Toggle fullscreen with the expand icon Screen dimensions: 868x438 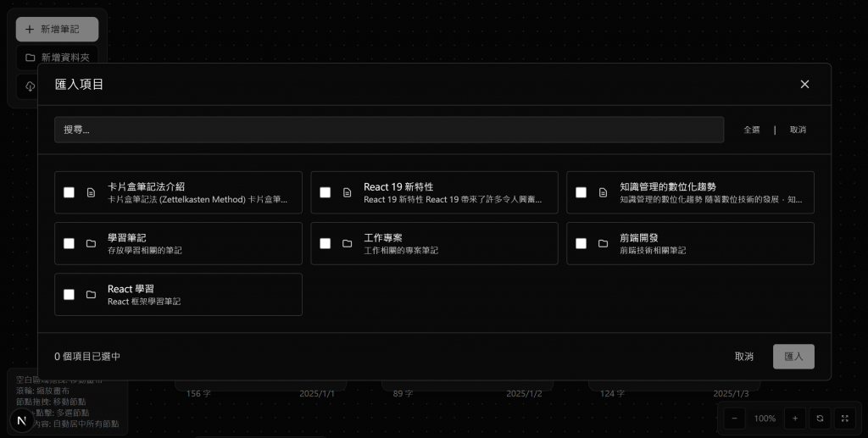tap(845, 419)
